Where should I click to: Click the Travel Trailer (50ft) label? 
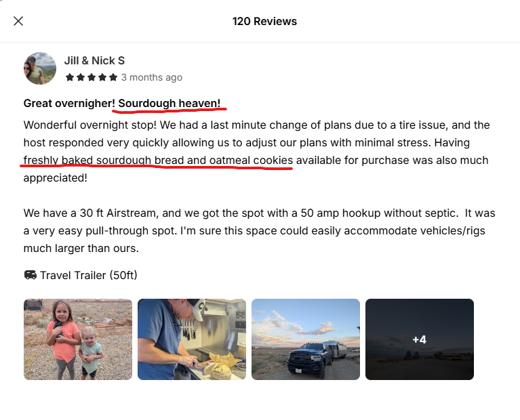(x=89, y=275)
